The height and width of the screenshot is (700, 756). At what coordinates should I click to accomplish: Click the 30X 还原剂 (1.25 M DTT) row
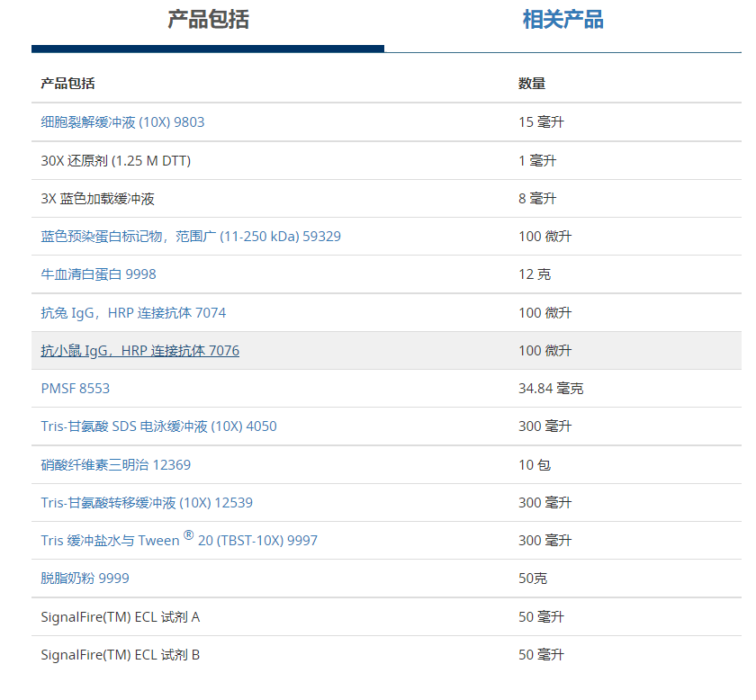pos(115,161)
